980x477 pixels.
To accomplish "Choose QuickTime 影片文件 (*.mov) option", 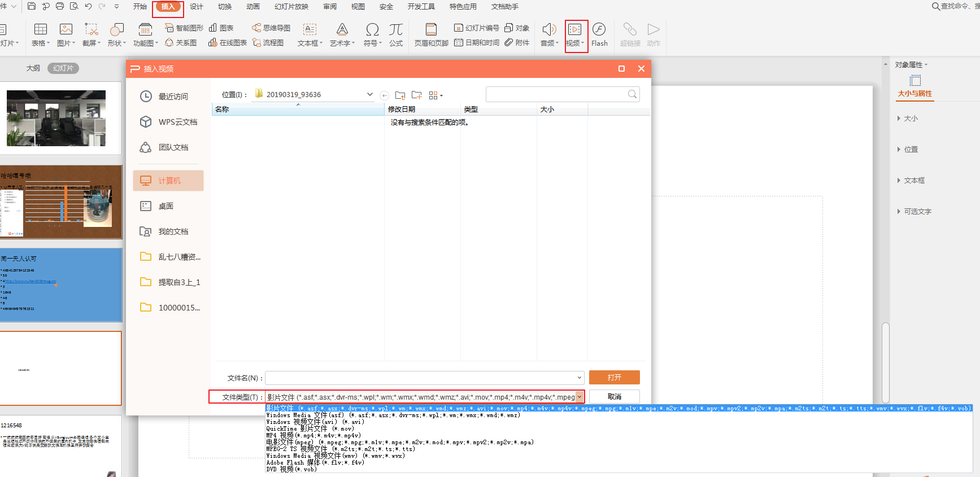I will tap(310, 428).
